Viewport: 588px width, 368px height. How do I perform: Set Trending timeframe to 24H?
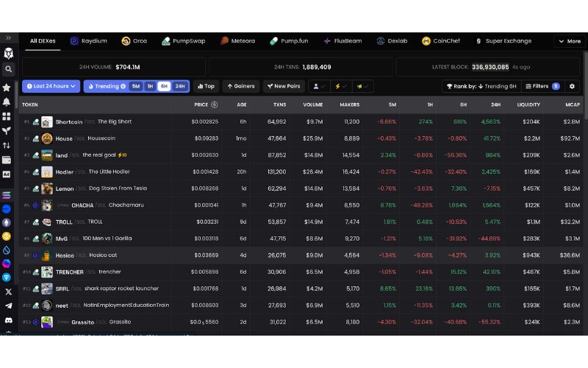pyautogui.click(x=180, y=86)
